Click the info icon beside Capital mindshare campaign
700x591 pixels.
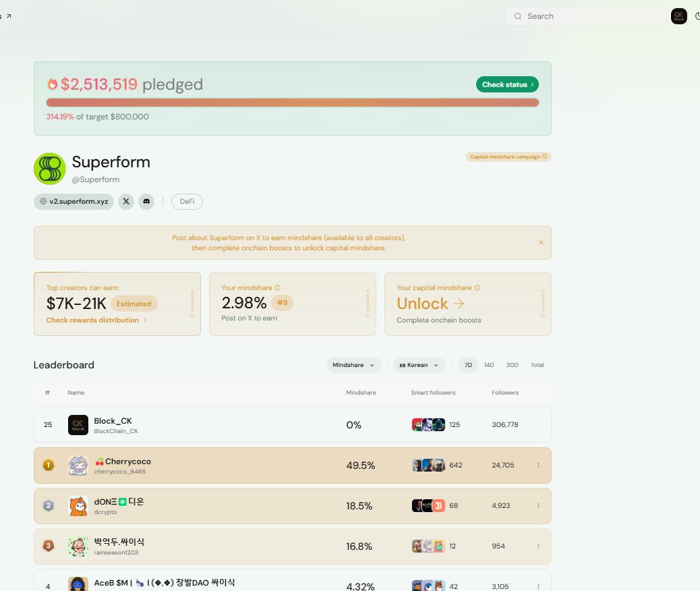pos(544,157)
